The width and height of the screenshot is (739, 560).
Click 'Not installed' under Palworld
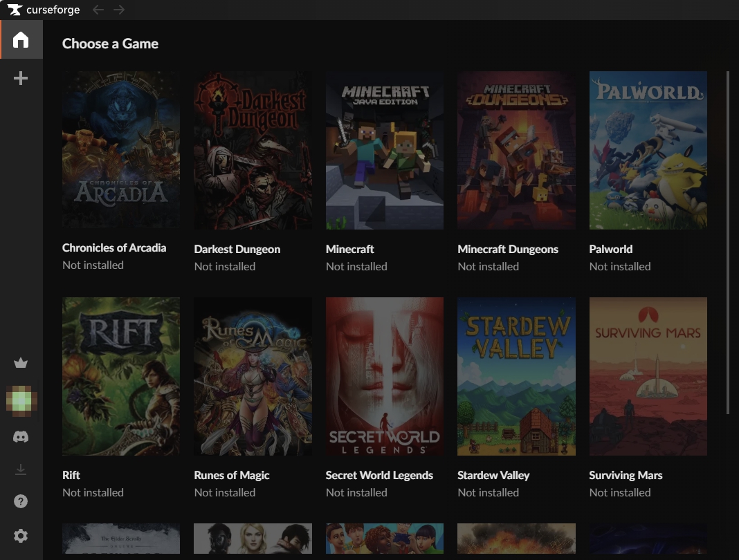tap(620, 267)
